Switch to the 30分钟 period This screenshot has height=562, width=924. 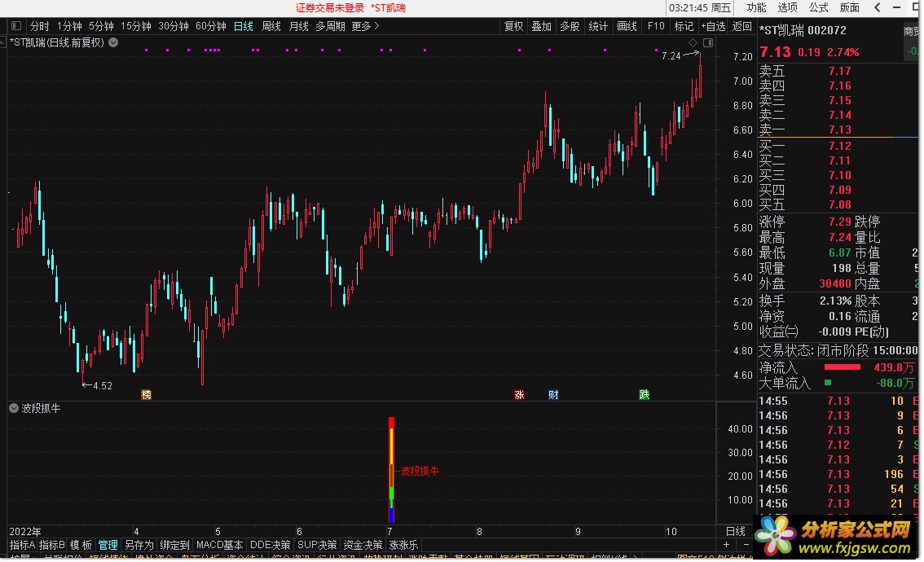point(174,26)
